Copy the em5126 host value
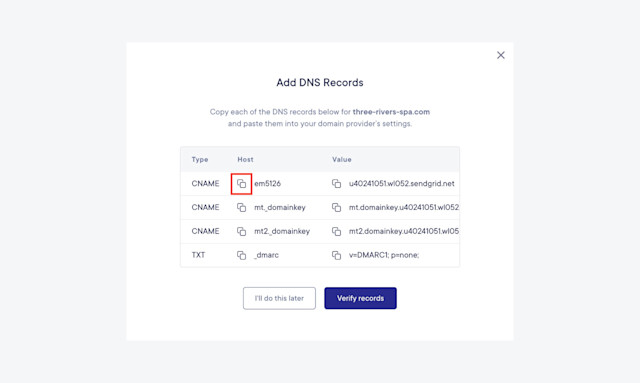The image size is (640, 383). pyautogui.click(x=241, y=184)
